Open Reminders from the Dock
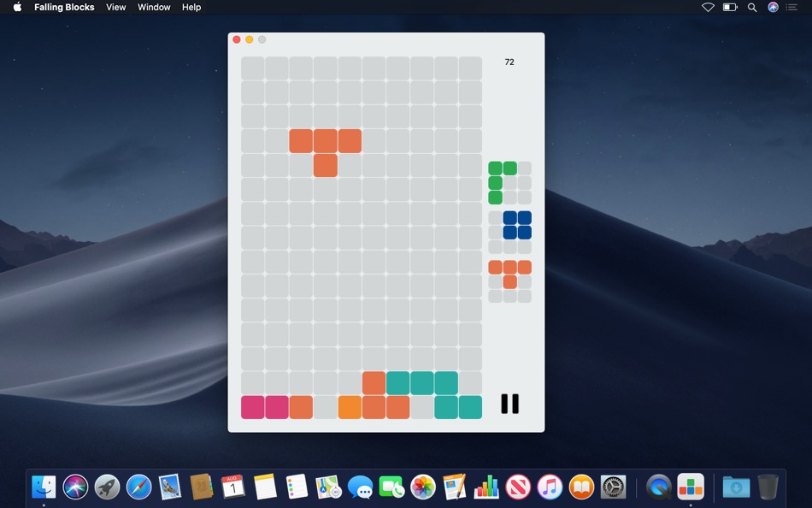The height and width of the screenshot is (508, 812). (x=297, y=487)
